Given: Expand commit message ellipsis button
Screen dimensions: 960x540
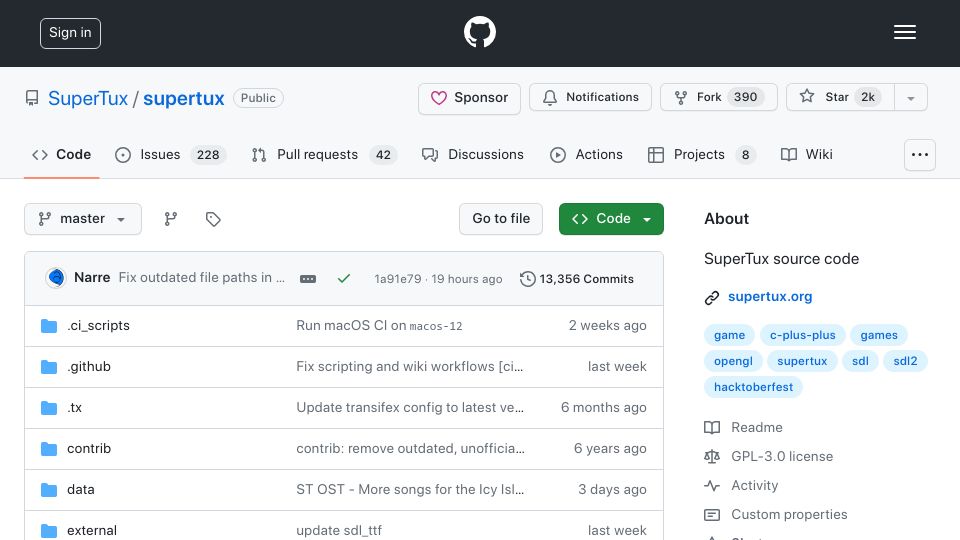Looking at the screenshot, I should tap(308, 279).
